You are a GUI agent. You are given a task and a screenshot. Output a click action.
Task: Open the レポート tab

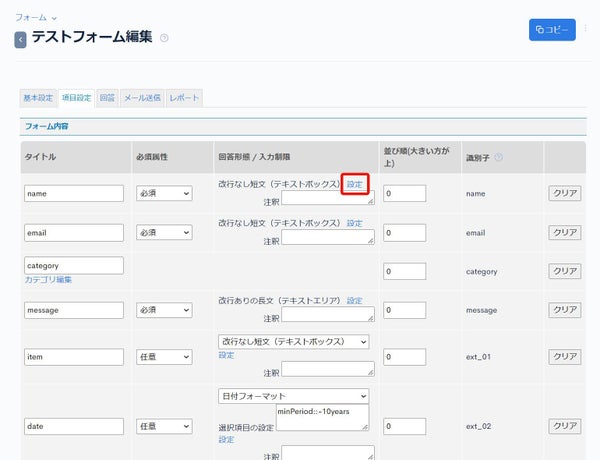(184, 98)
